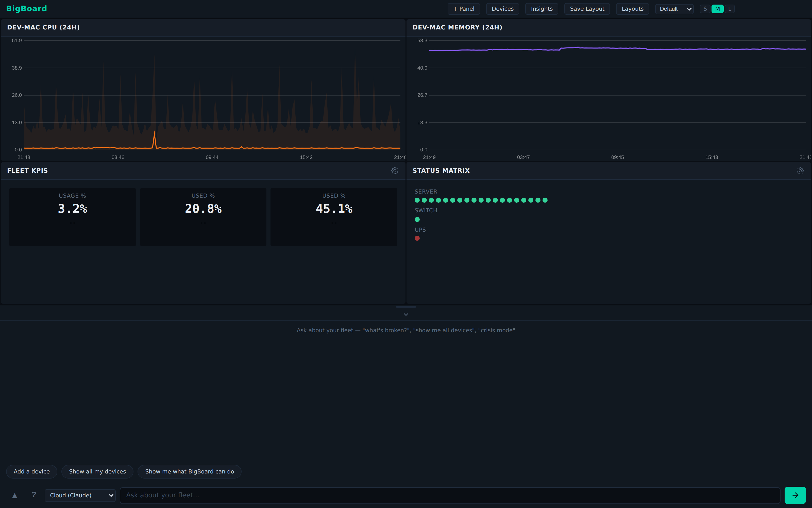This screenshot has width=812, height=508.
Task: Click the red UPS status dot
Action: click(417, 238)
